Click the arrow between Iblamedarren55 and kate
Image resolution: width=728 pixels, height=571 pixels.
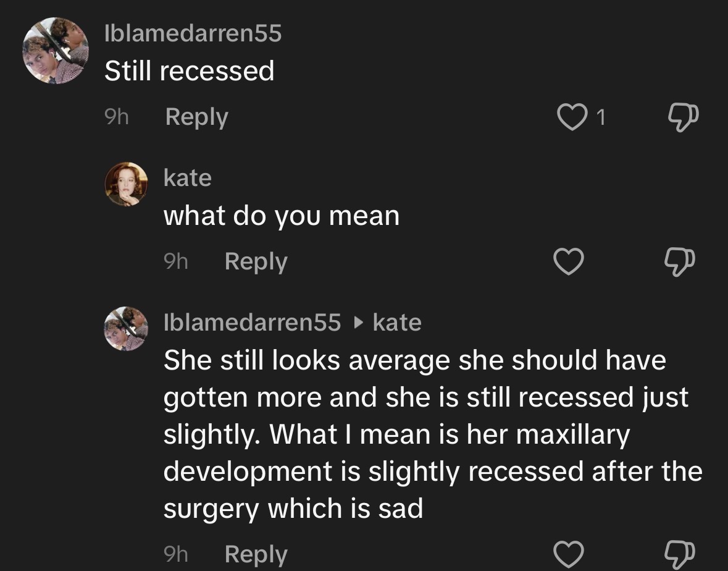357,323
